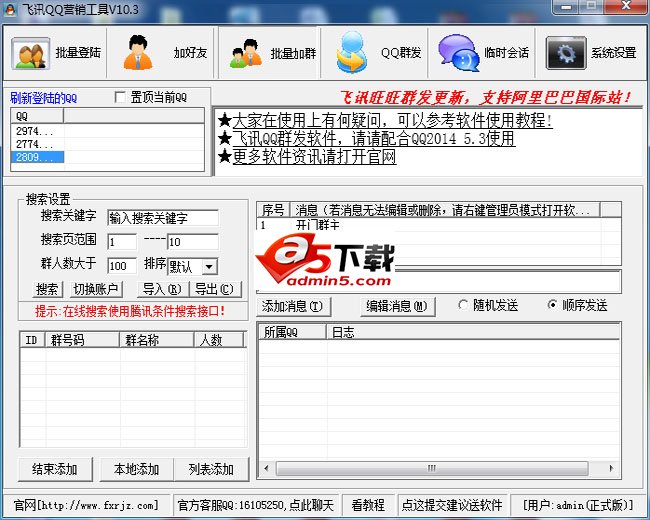Click the 所属QQ column header in log
The height and width of the screenshot is (520, 650).
(x=292, y=332)
